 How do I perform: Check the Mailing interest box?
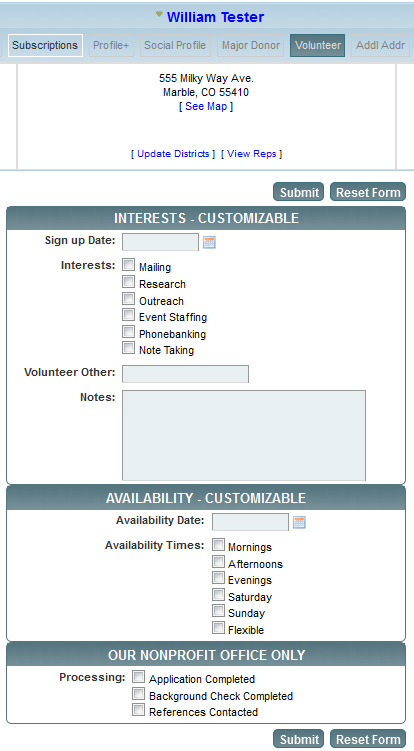(x=128, y=265)
